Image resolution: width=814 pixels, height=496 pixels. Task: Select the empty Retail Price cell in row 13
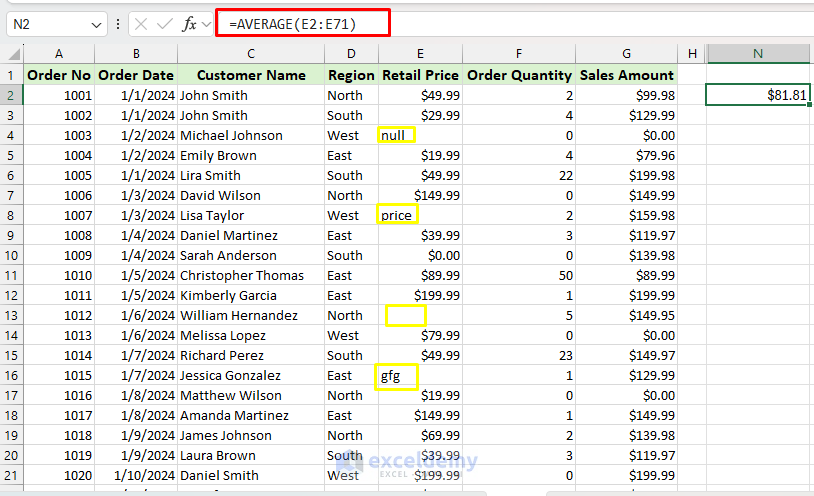(420, 315)
